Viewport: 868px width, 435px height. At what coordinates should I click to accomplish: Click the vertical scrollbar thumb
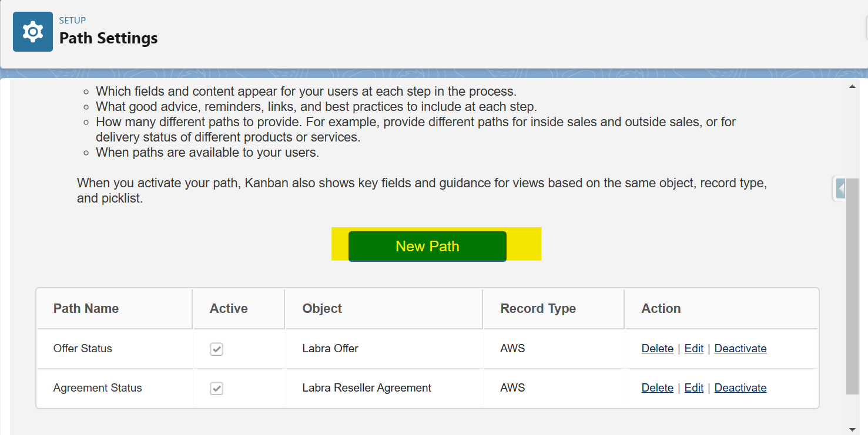(852, 286)
